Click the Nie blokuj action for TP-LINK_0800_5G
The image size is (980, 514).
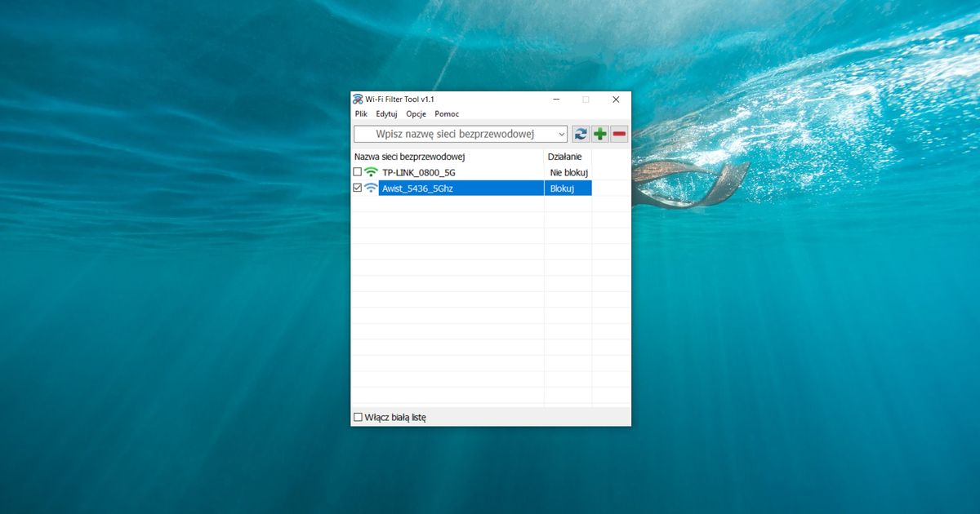pyautogui.click(x=568, y=171)
